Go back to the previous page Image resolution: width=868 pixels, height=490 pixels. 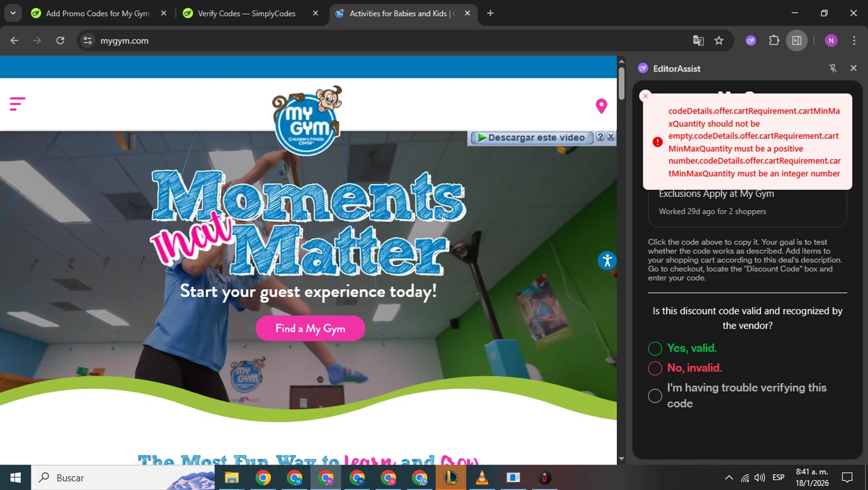point(14,40)
